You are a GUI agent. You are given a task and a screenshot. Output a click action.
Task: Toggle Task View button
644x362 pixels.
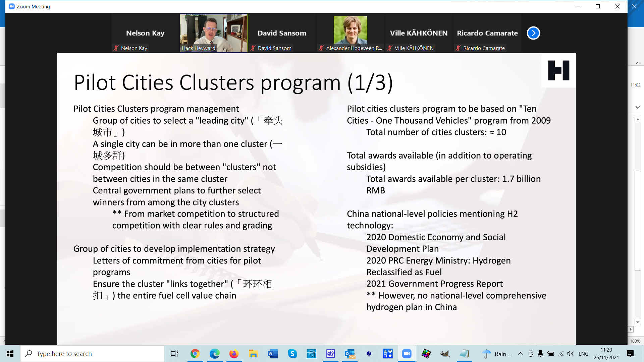coord(174,354)
